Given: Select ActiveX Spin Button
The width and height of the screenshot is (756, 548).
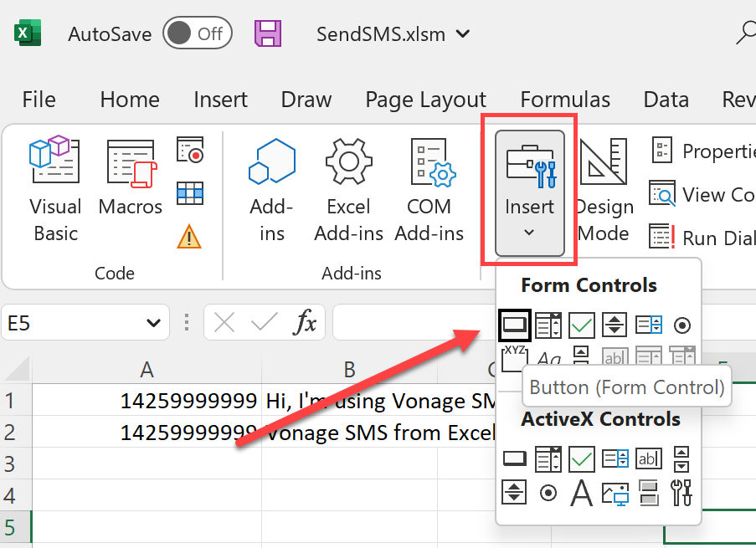Looking at the screenshot, I should (514, 492).
